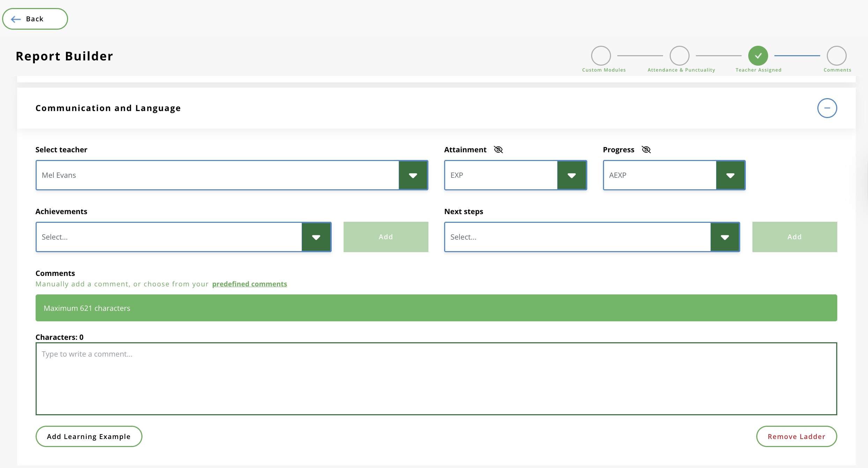Click the Back arrow icon
868x468 pixels.
coord(16,19)
